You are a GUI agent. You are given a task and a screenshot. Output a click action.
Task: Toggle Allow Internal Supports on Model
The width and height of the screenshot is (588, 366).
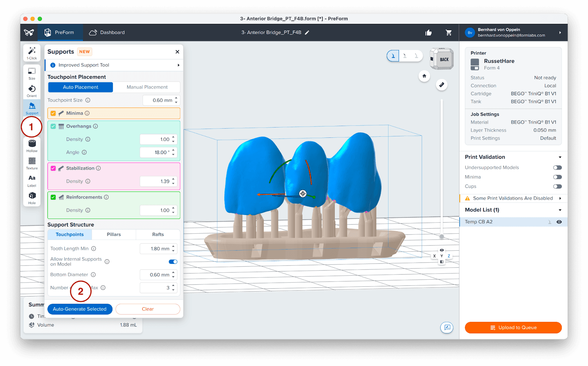point(173,262)
